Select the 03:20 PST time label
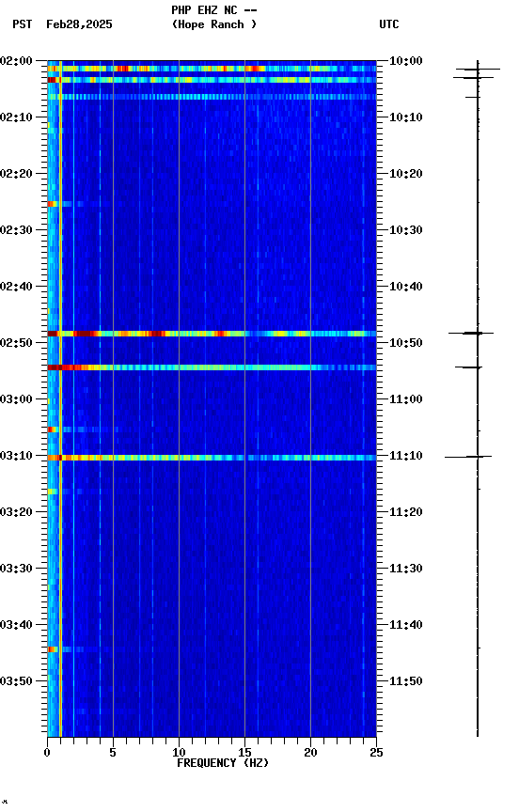Viewport: 519px width, 812px height. (x=16, y=512)
